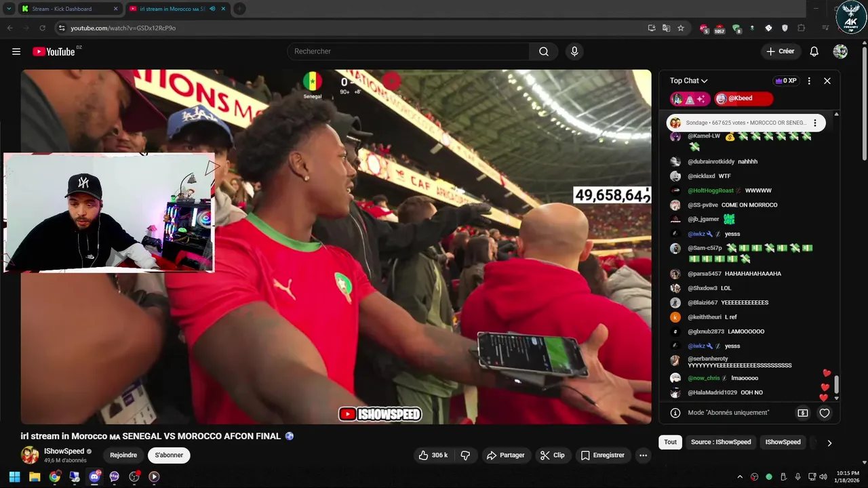
Task: Click the chat info circle icon
Action: click(x=675, y=413)
